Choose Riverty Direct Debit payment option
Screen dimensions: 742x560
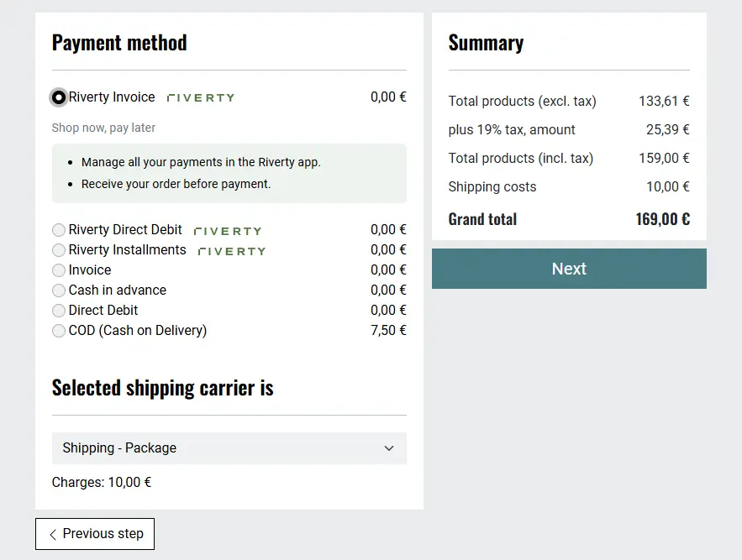[x=59, y=230]
